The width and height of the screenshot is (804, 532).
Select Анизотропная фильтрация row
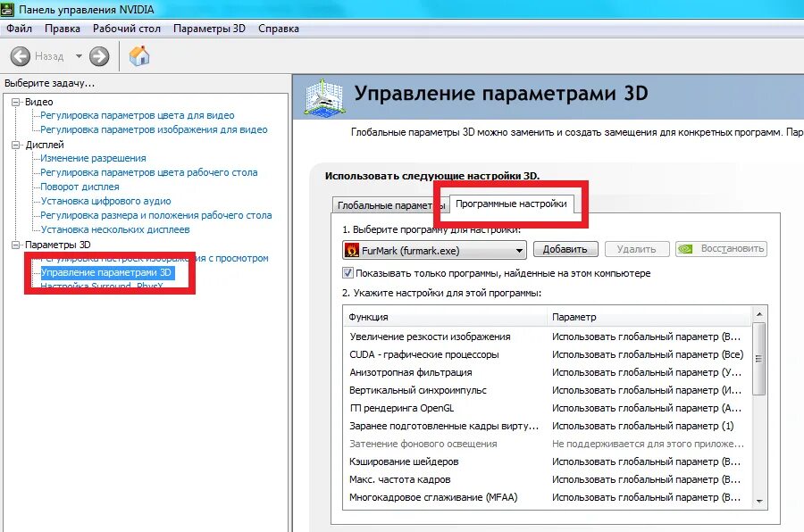[x=547, y=372]
